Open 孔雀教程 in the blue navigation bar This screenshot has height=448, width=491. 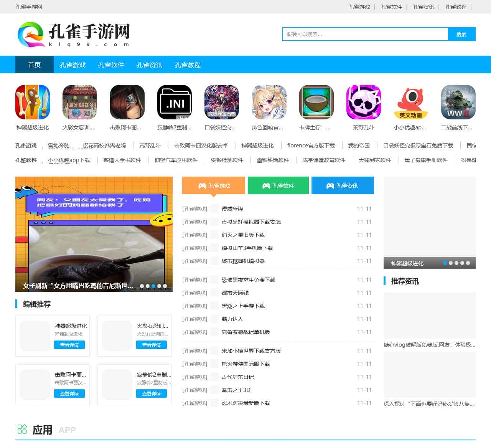click(x=188, y=65)
